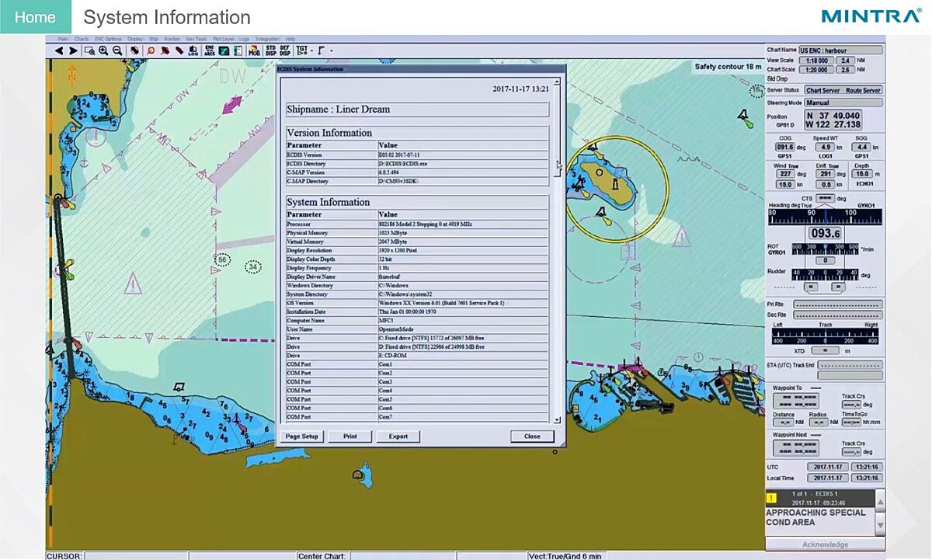Click the TGT target icon
The width and height of the screenshot is (932, 560).
pyautogui.click(x=301, y=51)
